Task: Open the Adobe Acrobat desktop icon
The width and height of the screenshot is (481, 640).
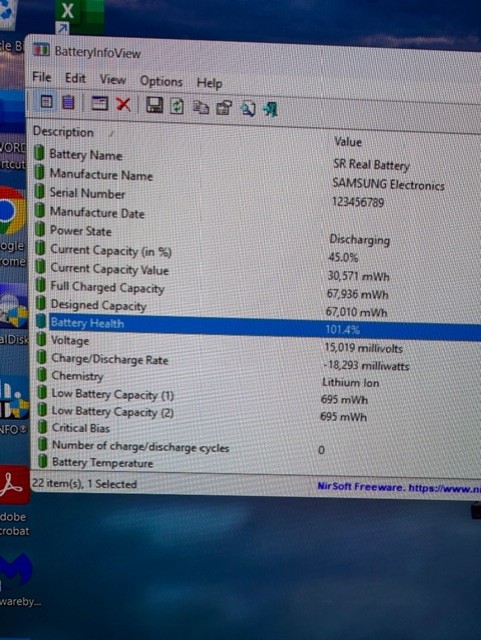Action: 15,502
